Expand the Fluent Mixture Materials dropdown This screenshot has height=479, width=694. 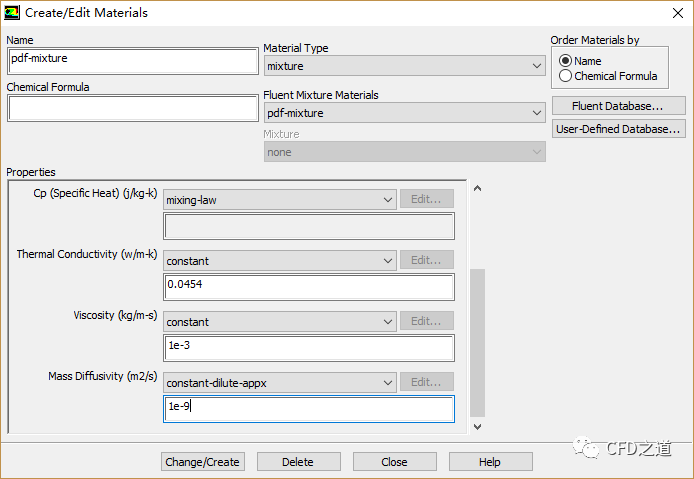(x=404, y=113)
